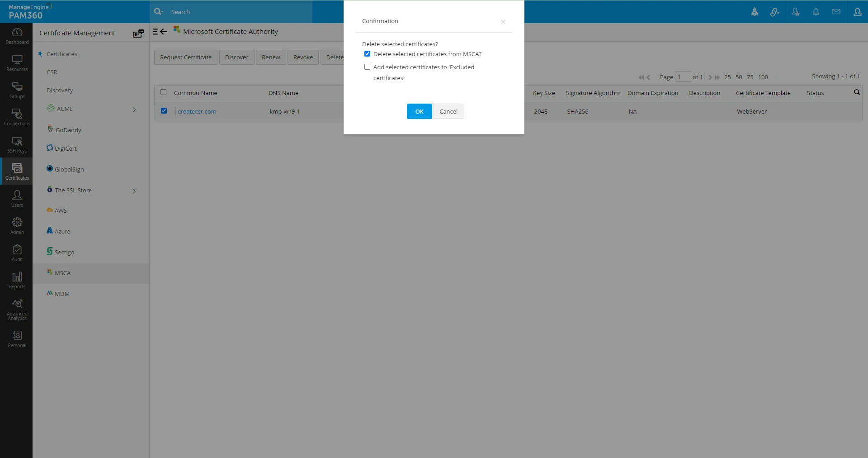Uncheck Delete selected certificates from MSCA
The width and height of the screenshot is (868, 458).
(x=367, y=54)
